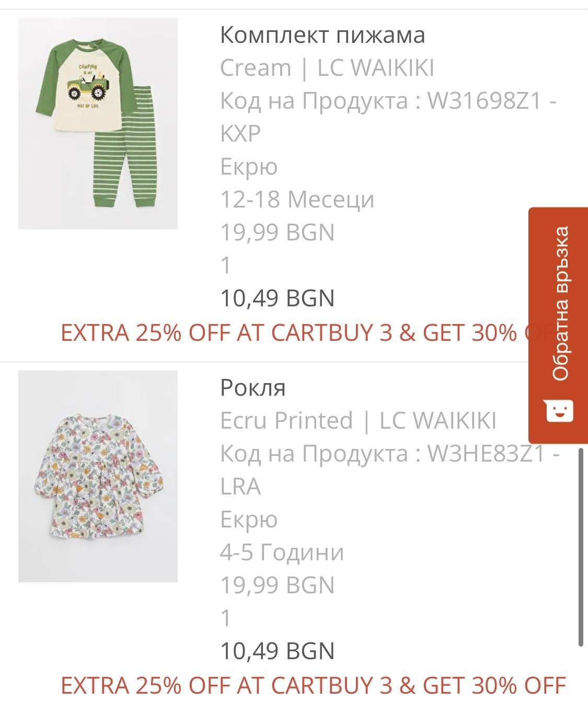The width and height of the screenshot is (588, 713).
Task: Click the pajama set's original 19,99 BGN price
Action: (277, 233)
